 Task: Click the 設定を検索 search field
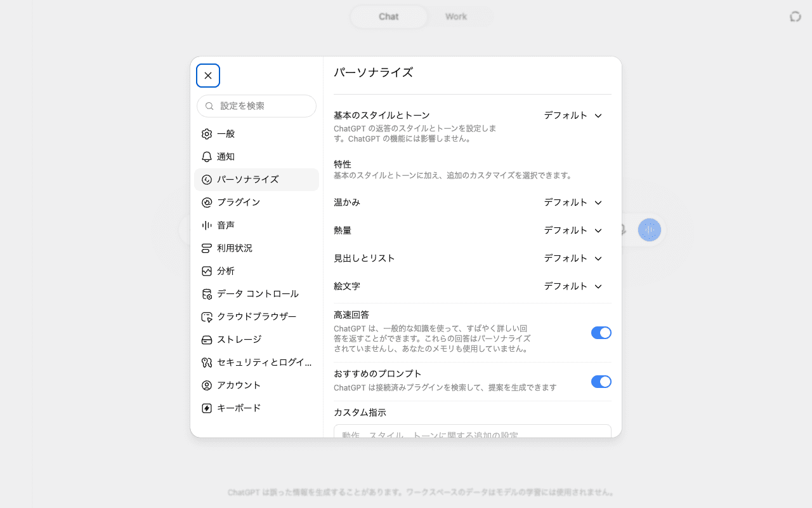pos(256,106)
